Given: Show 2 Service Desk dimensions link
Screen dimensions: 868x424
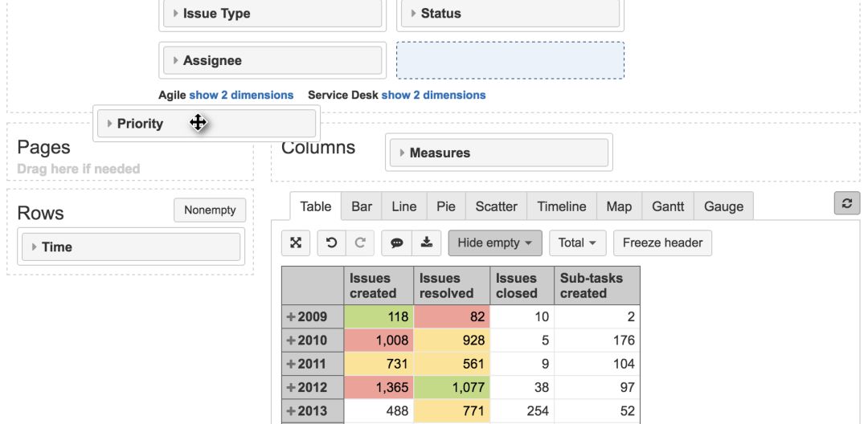Looking at the screenshot, I should (433, 95).
